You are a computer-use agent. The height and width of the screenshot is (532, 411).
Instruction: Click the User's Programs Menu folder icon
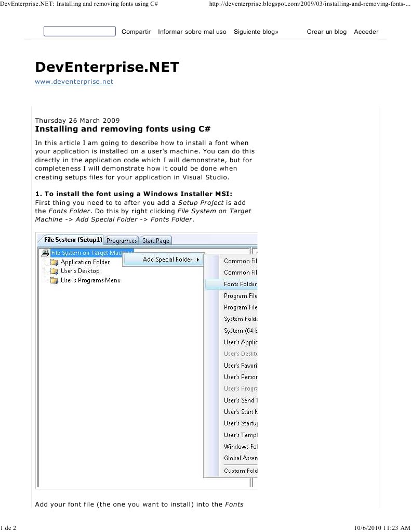(54, 280)
